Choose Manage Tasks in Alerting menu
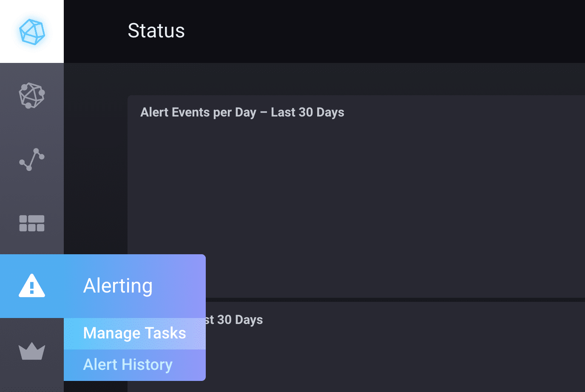 134,333
